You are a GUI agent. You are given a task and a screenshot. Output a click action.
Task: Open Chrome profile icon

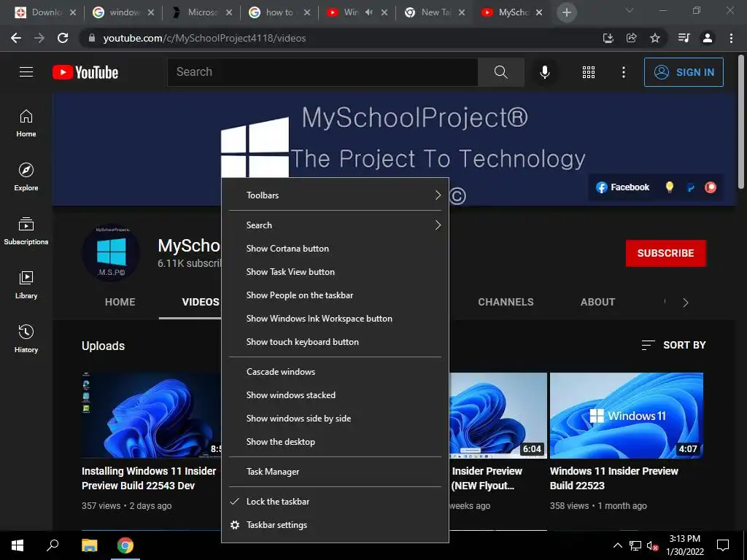click(708, 38)
